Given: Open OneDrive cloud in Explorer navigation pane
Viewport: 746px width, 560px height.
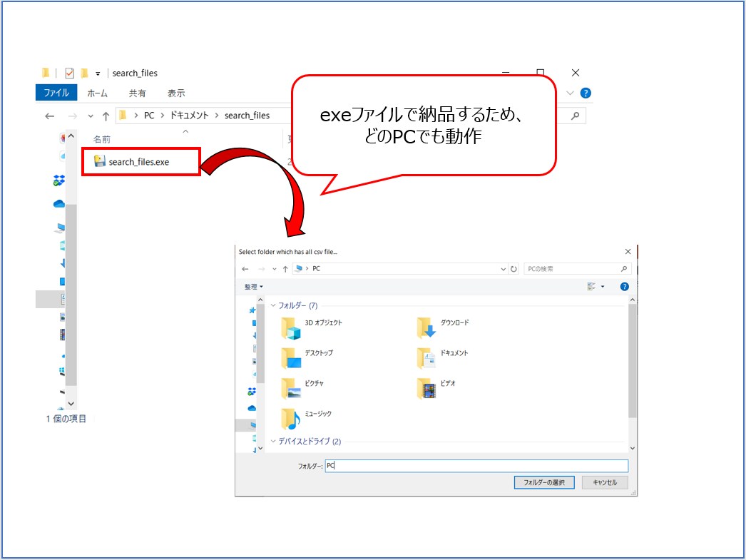Looking at the screenshot, I should (59, 203).
